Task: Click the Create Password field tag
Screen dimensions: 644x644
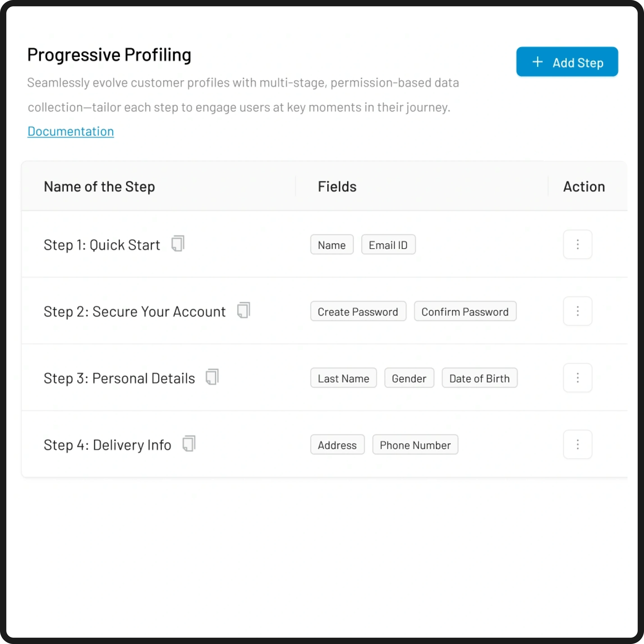Action: tap(358, 311)
